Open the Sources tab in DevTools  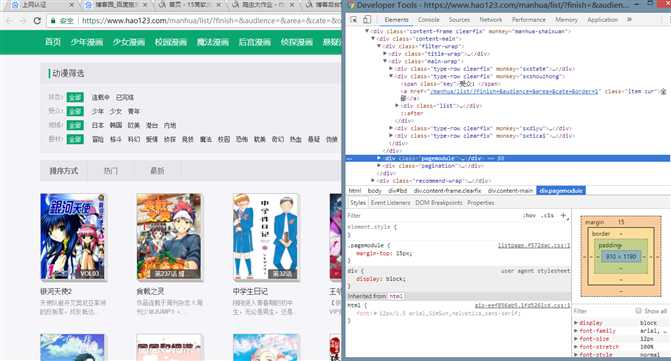[x=459, y=20]
